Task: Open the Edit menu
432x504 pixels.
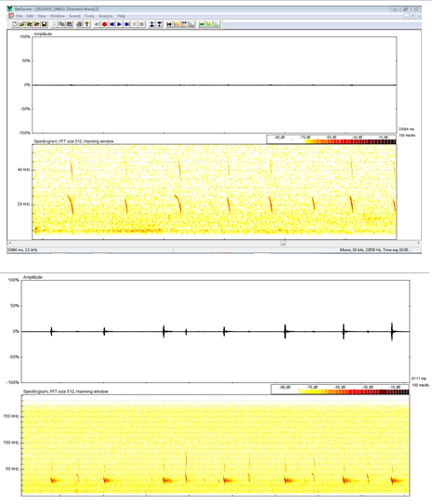Action: (30, 16)
